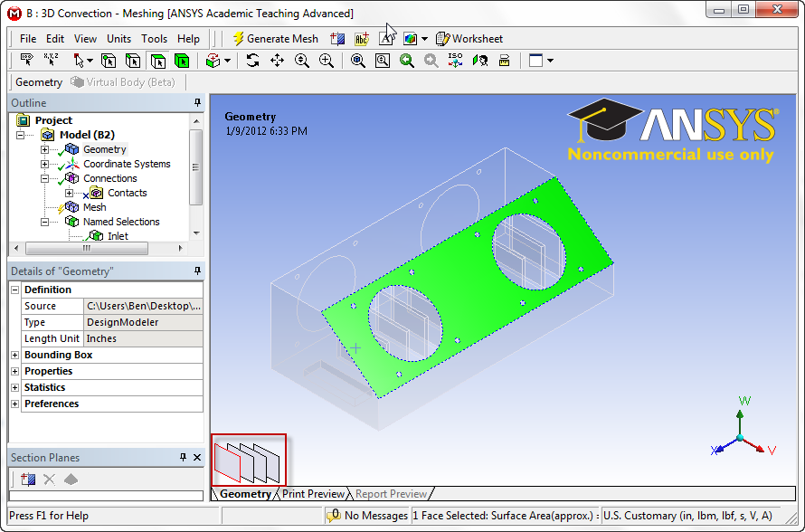Open the File menu
Viewport: 805px width, 532px height.
point(28,39)
